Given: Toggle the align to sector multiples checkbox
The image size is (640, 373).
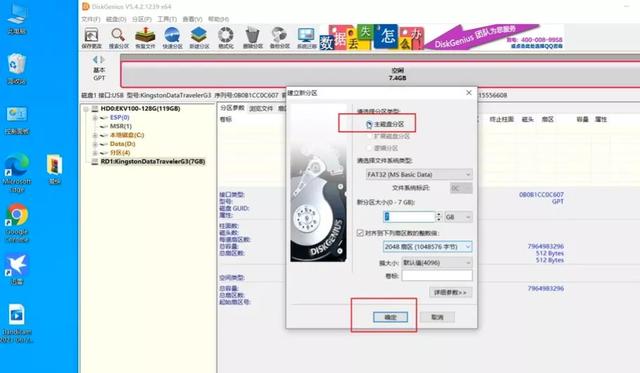Looking at the screenshot, I should (x=360, y=233).
